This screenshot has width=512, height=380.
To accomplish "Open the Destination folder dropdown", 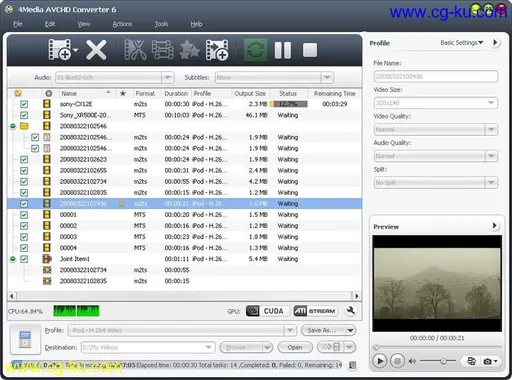I will tap(209, 347).
